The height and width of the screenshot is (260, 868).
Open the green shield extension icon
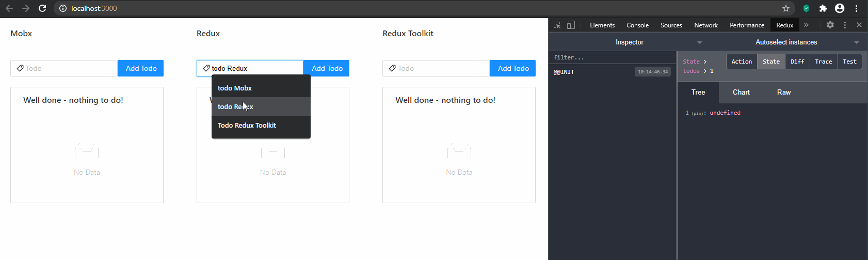point(806,8)
